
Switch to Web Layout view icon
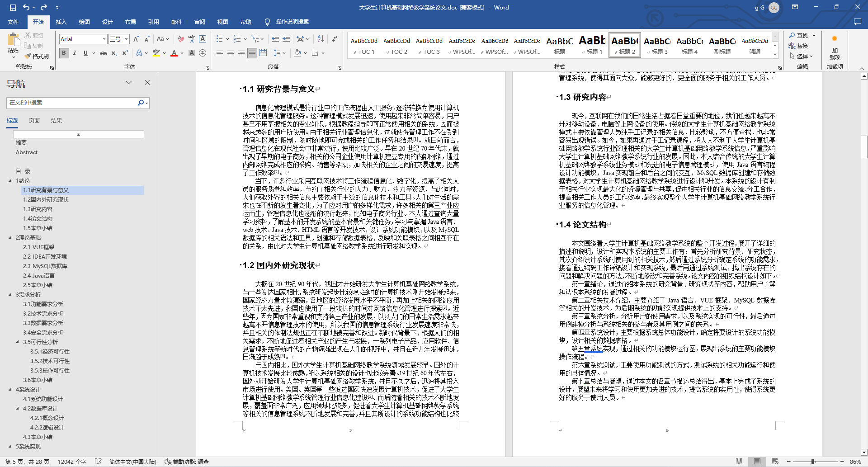(x=775, y=462)
